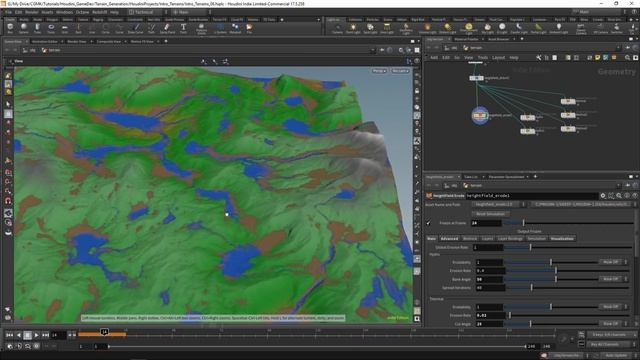Click the Auto Update button in status bar
Screen dimensions: 640x360
tap(616, 356)
